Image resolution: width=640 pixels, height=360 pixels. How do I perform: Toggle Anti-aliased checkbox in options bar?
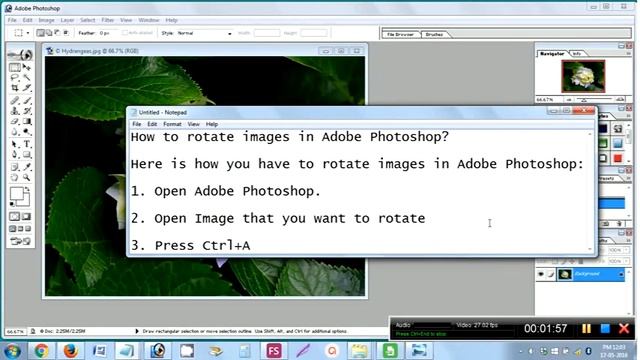coord(125,33)
